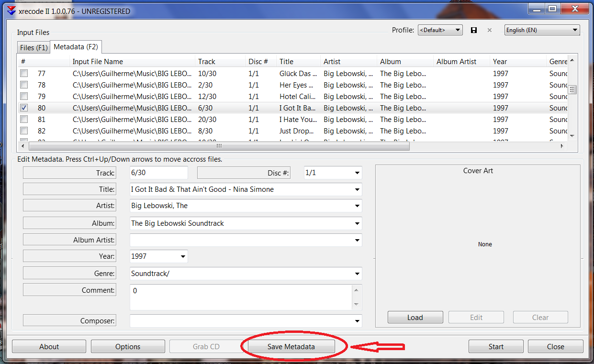Click the 'Just Drop...' title cell

click(x=298, y=131)
